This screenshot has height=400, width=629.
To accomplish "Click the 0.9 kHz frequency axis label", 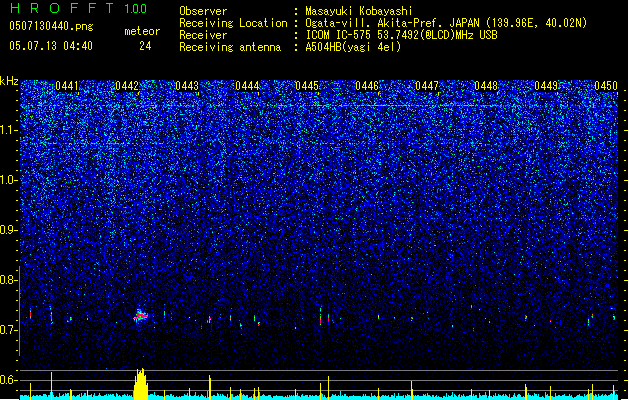I will (8, 230).
